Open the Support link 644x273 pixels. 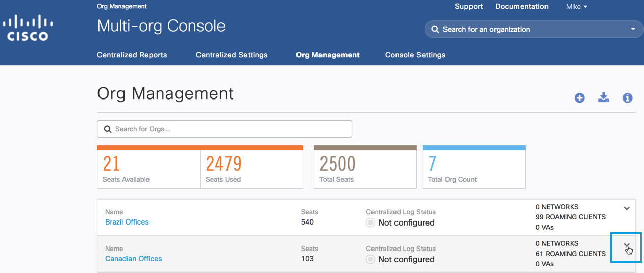(469, 7)
